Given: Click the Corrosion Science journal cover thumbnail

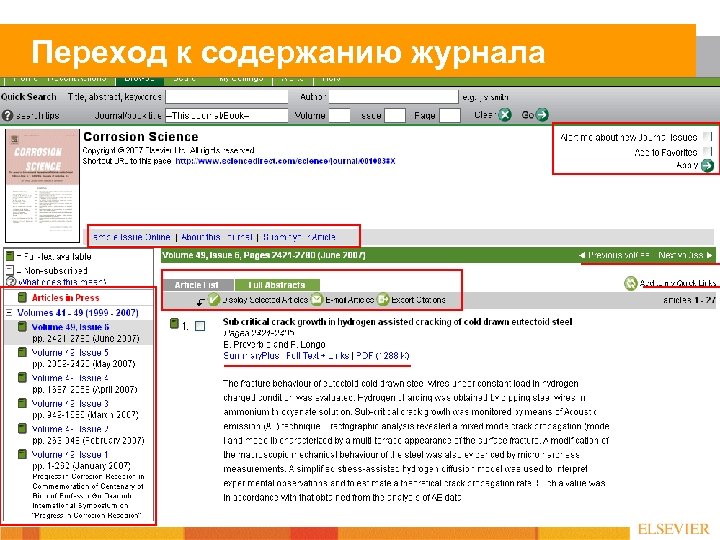Looking at the screenshot, I should (x=42, y=186).
